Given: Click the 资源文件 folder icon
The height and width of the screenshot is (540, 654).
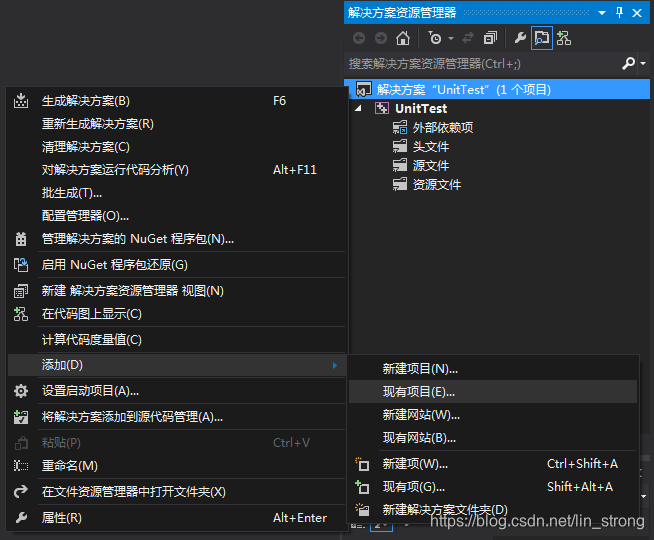Looking at the screenshot, I should pos(400,184).
